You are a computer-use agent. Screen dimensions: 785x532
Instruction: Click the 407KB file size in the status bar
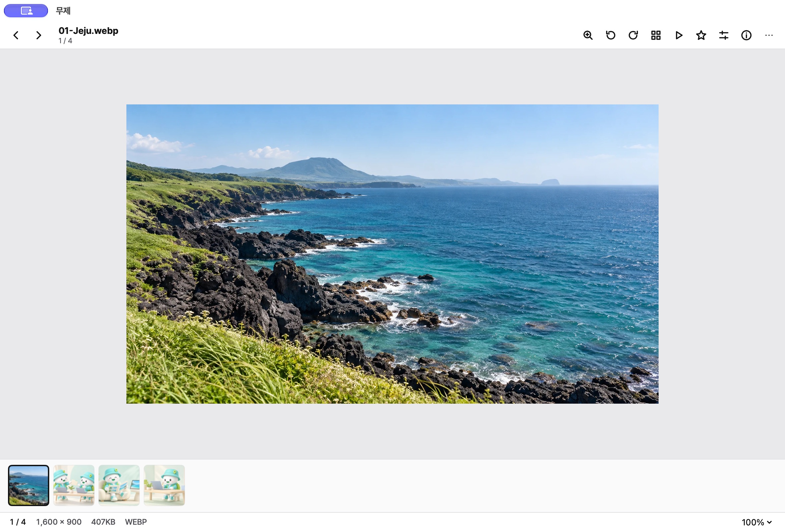coord(103,522)
